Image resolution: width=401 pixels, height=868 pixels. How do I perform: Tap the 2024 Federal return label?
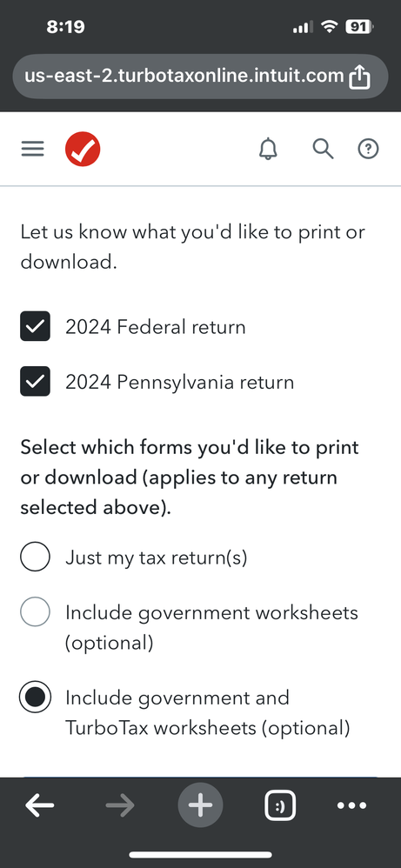pos(156,327)
